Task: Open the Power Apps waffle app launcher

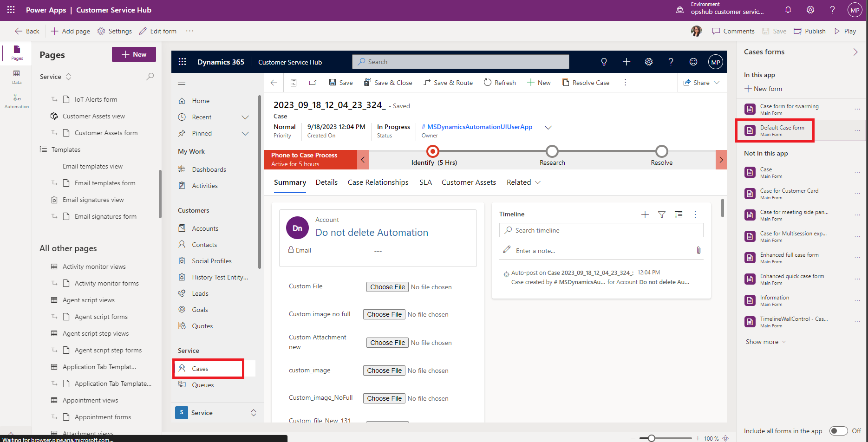Action: [x=11, y=10]
